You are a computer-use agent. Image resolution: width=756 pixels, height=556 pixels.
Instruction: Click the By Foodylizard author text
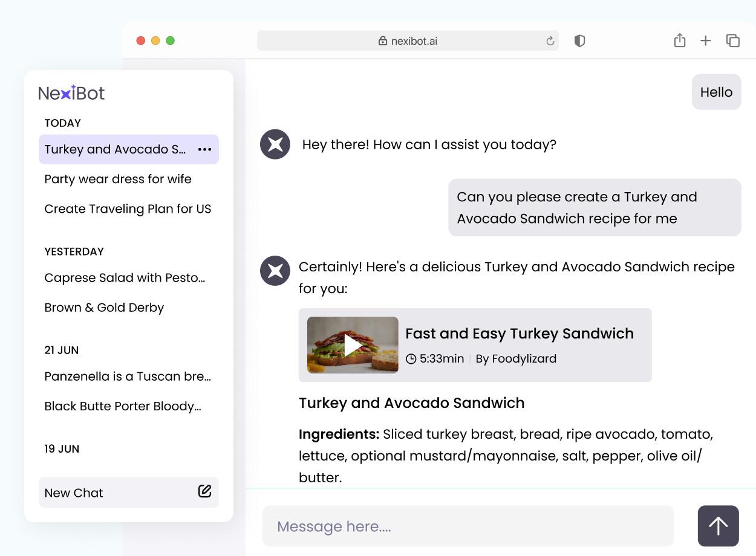(516, 358)
